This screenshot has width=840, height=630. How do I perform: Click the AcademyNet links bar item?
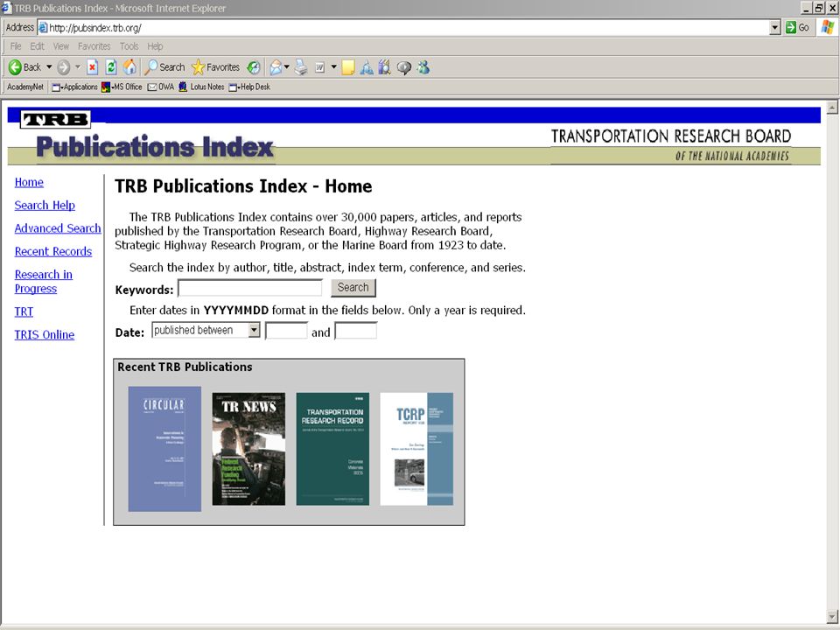25,87
